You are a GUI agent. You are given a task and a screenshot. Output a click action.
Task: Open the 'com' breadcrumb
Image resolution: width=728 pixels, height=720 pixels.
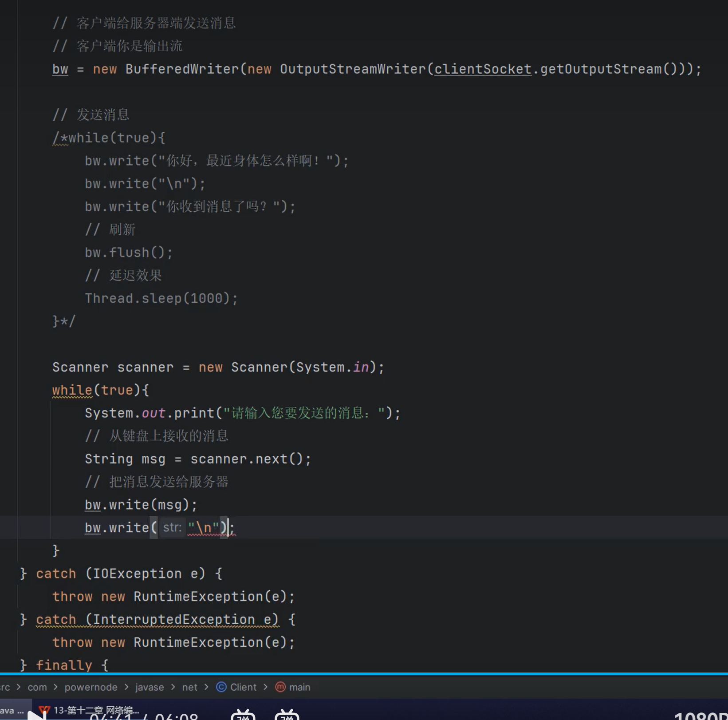click(37, 687)
